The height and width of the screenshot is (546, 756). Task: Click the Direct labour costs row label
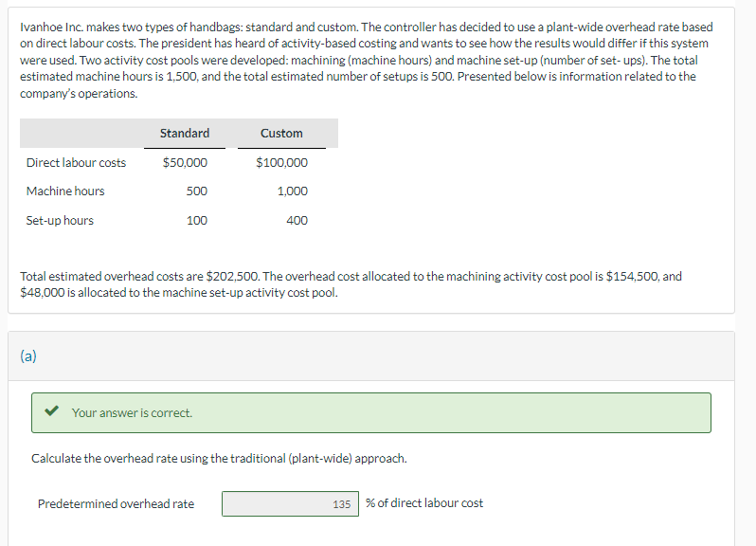click(x=76, y=162)
